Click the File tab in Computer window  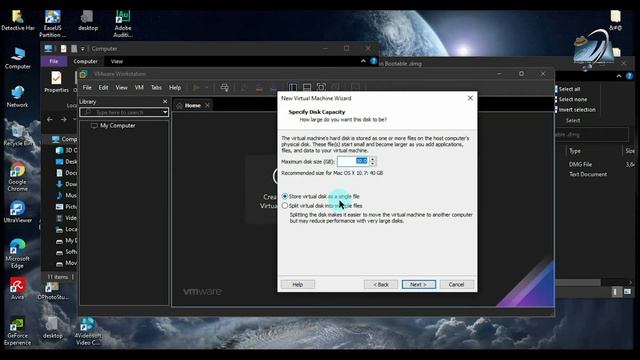click(54, 61)
